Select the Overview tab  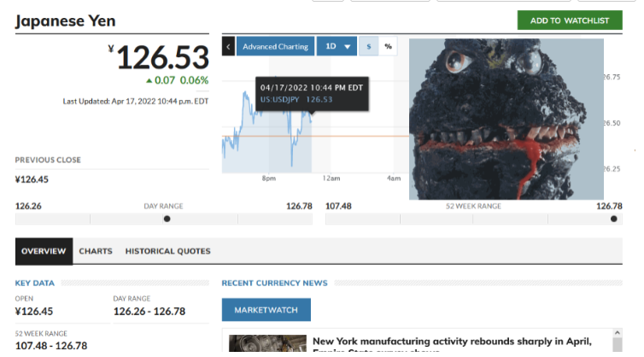click(x=44, y=251)
